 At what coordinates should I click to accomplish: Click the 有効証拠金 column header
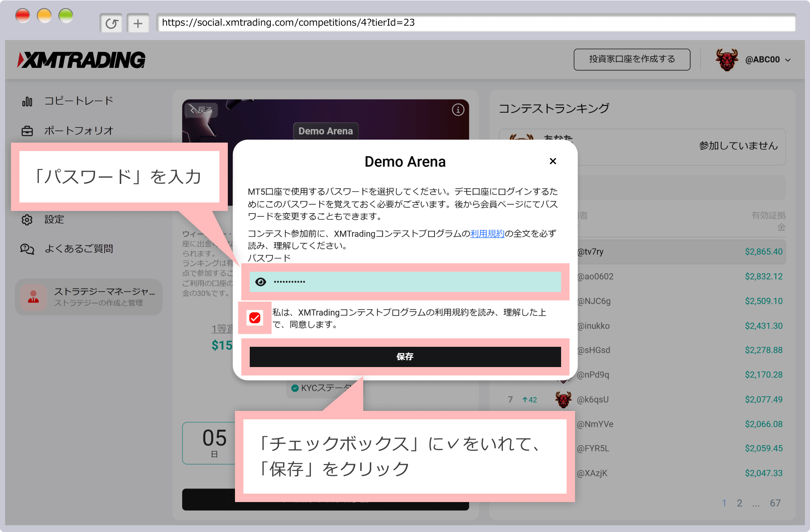pyautogui.click(x=769, y=221)
